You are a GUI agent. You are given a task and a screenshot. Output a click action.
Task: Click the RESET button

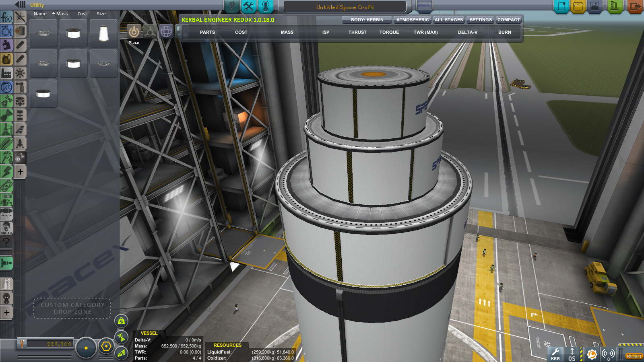pos(634,356)
